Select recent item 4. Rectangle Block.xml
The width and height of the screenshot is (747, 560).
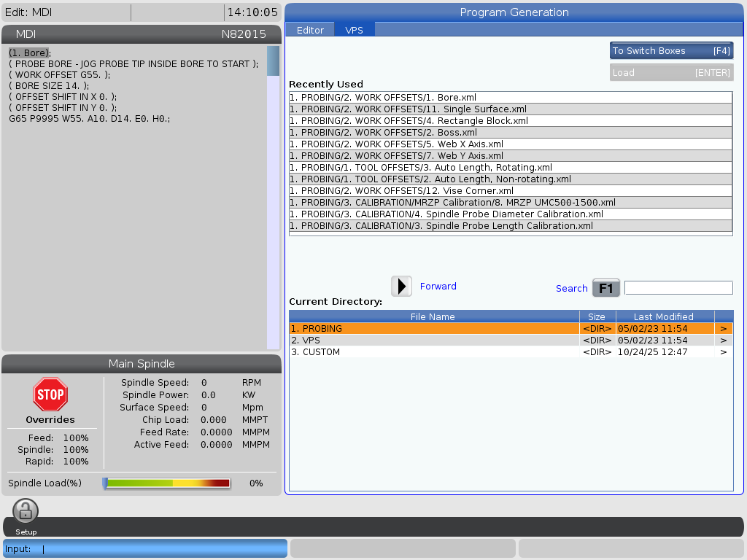click(511, 120)
